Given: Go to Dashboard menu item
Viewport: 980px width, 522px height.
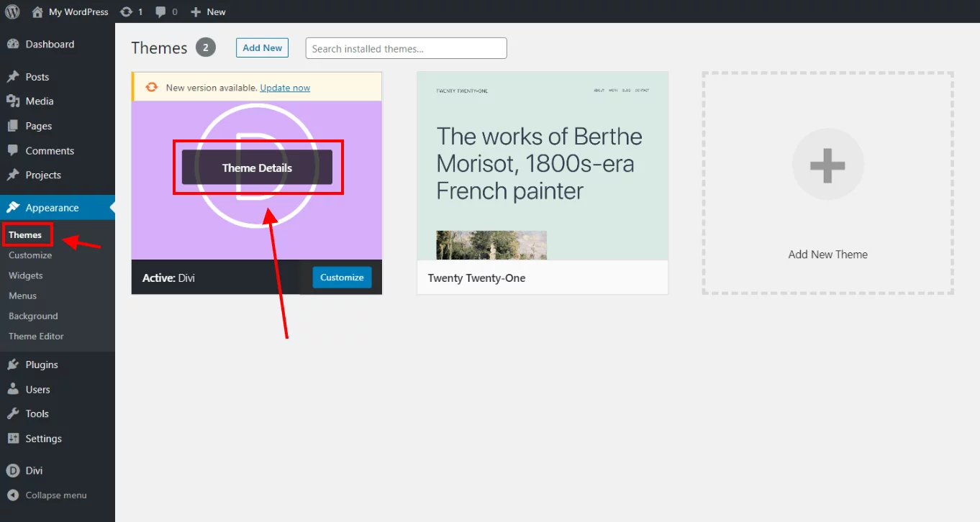Looking at the screenshot, I should pos(50,44).
